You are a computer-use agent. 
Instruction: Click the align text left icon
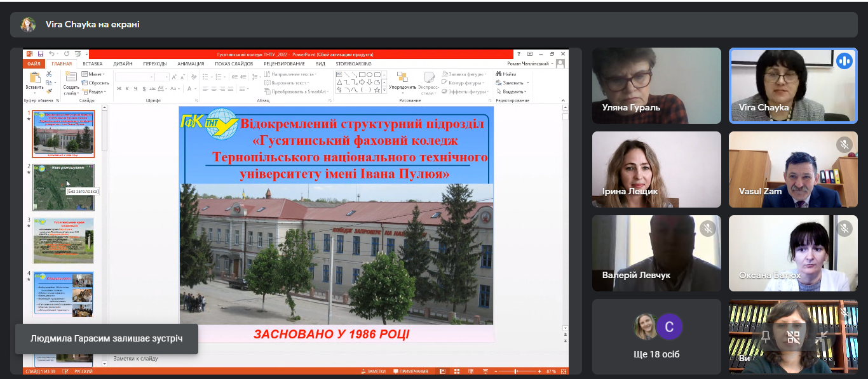pos(205,89)
